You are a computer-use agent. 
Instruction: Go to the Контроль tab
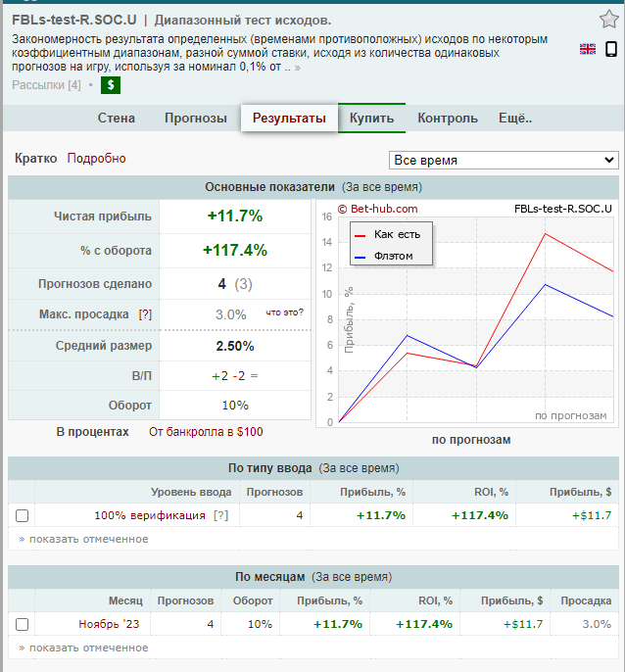[448, 118]
